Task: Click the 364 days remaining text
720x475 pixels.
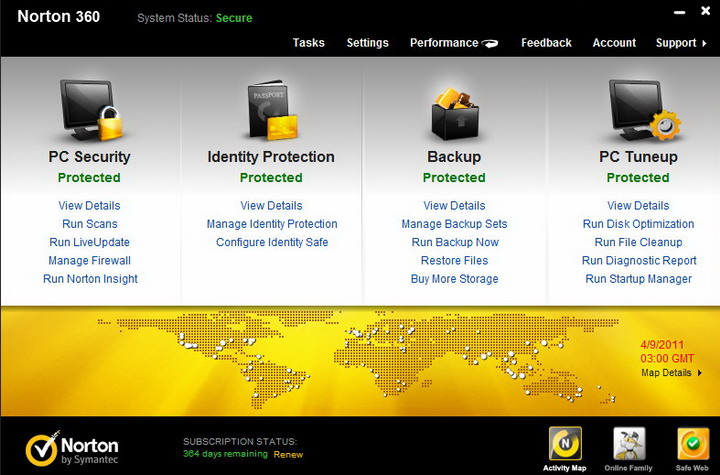Action: click(225, 454)
